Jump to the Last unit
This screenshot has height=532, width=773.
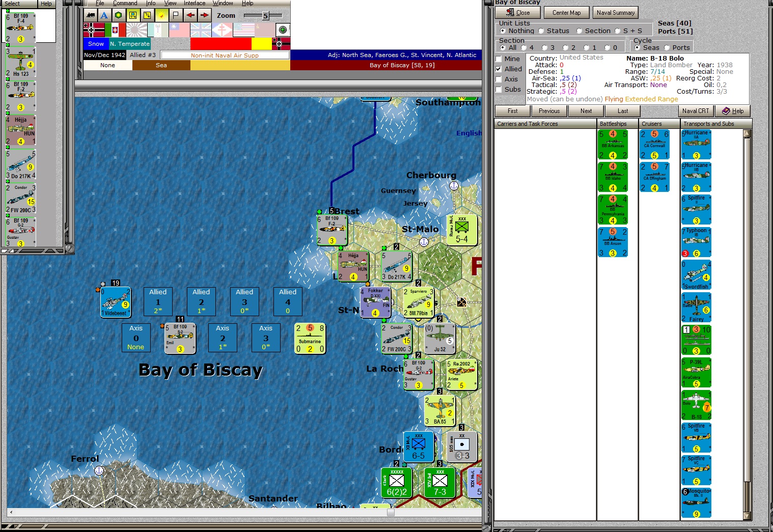[x=623, y=111]
